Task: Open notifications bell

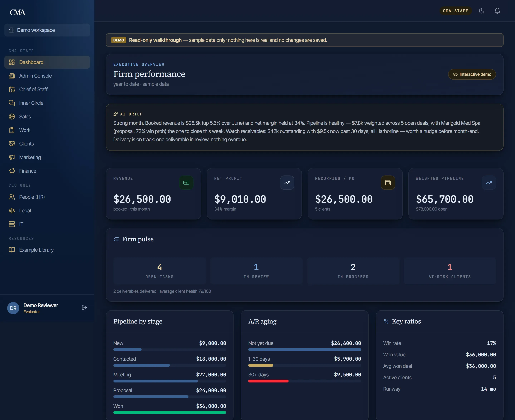Action: 497,11
